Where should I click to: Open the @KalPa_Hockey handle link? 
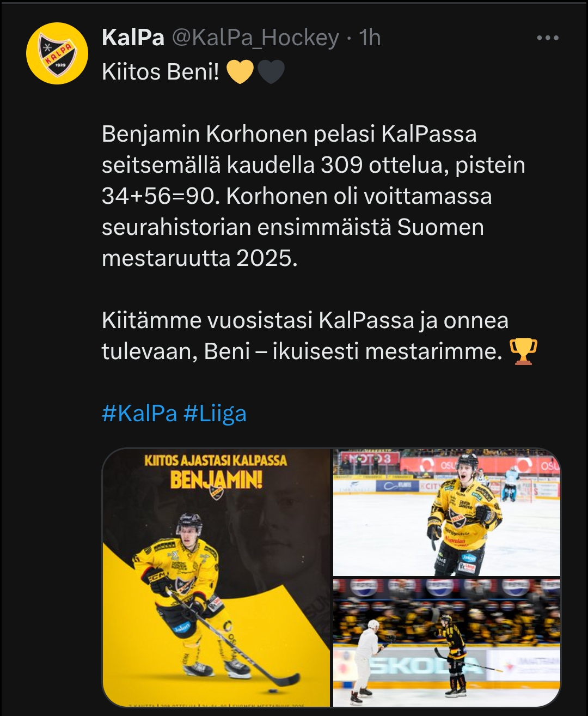255,38
